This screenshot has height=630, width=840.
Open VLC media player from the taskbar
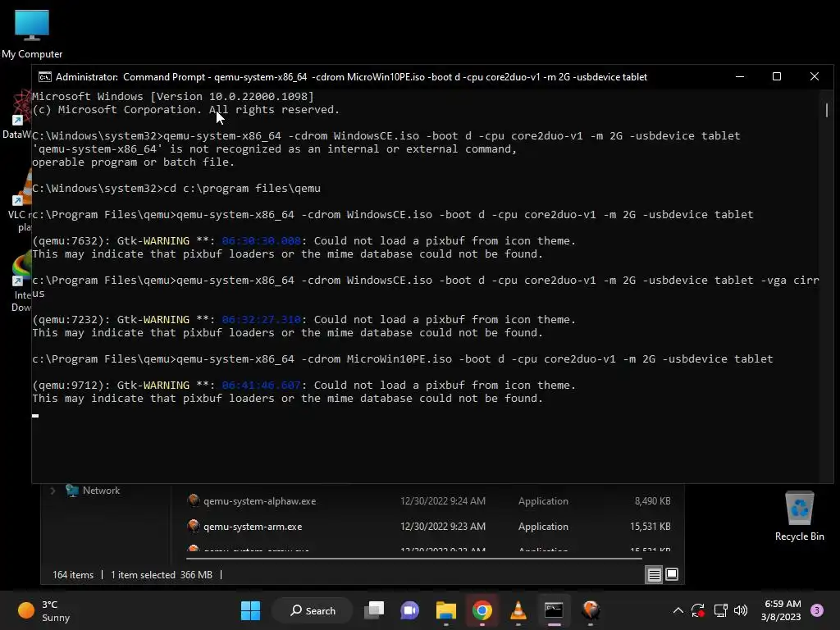(518, 610)
